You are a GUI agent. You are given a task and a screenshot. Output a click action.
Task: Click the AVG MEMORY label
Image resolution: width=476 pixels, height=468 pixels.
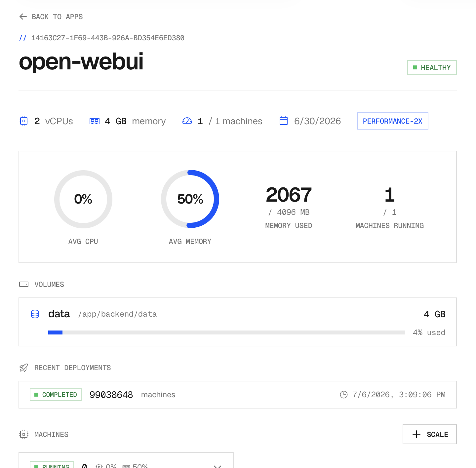[x=190, y=242]
